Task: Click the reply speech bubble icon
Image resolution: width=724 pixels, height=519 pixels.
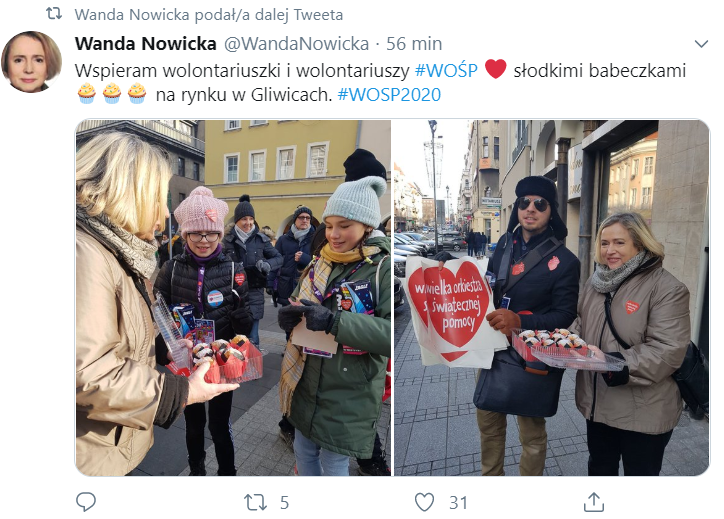Action: 86,502
